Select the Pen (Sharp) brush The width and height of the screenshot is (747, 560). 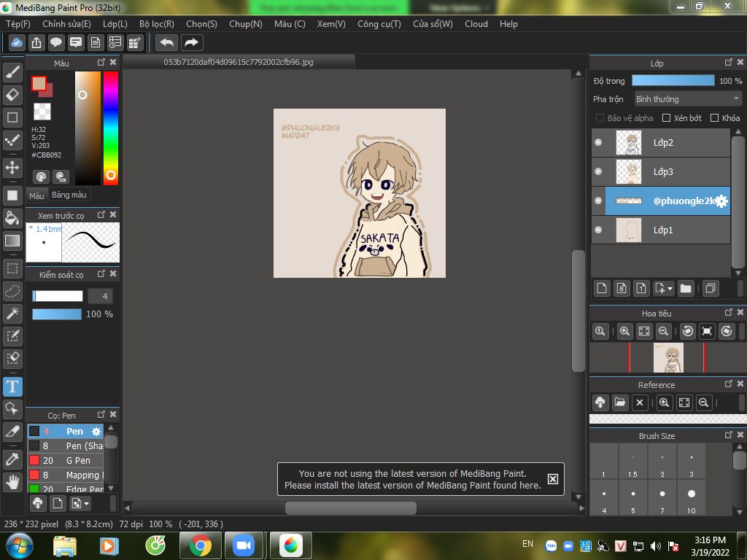click(x=65, y=446)
